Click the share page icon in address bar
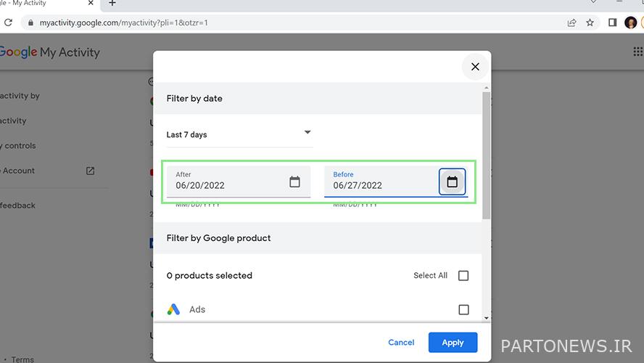This screenshot has width=644, height=363. click(571, 23)
